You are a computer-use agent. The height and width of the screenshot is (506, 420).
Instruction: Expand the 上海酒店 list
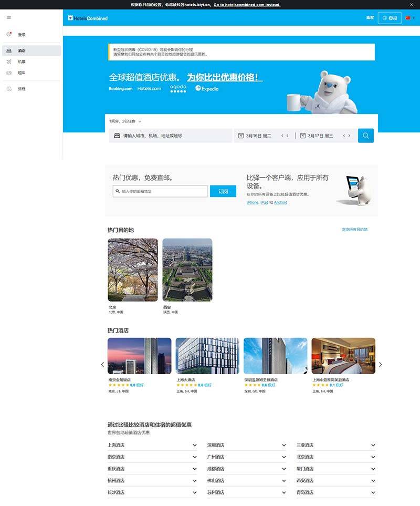point(152,445)
